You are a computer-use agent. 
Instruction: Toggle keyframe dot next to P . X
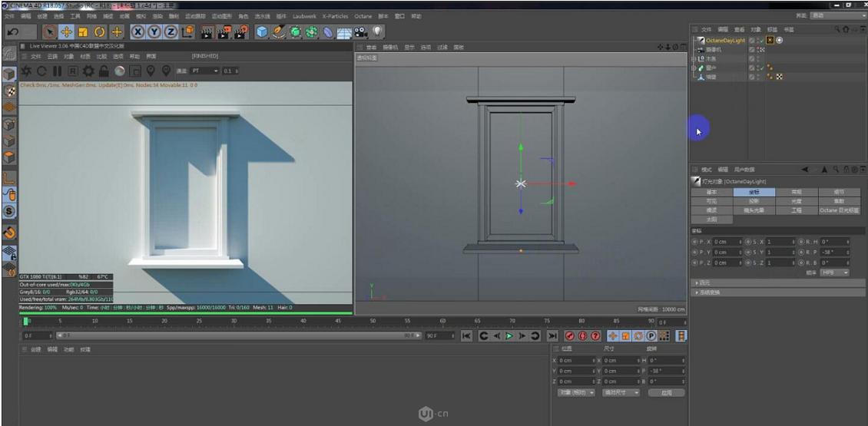pos(694,242)
